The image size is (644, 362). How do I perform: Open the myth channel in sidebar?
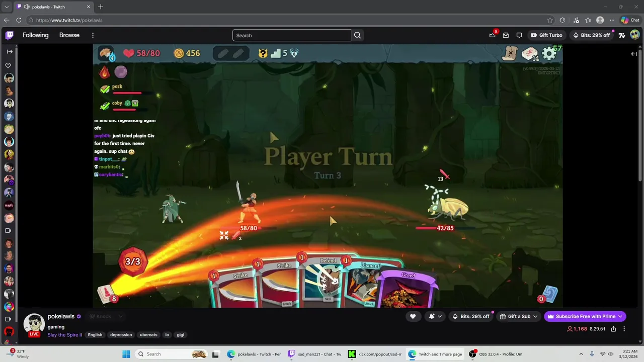(9, 205)
